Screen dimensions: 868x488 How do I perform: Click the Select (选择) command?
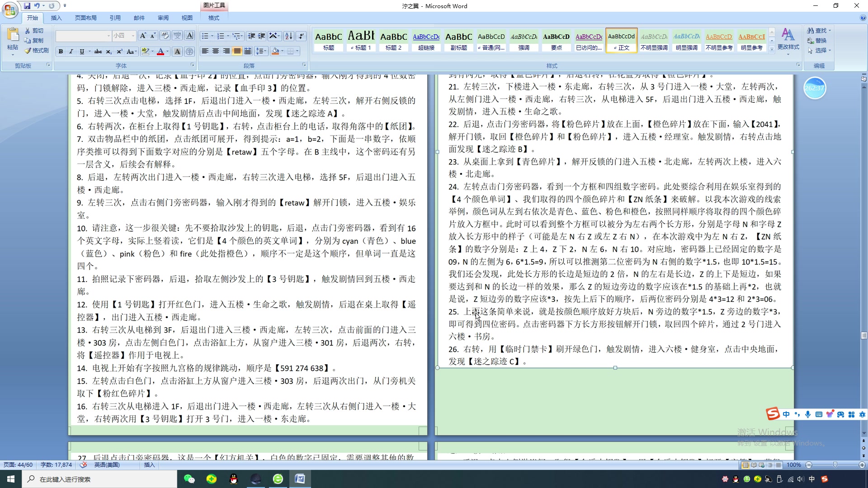pos(819,51)
